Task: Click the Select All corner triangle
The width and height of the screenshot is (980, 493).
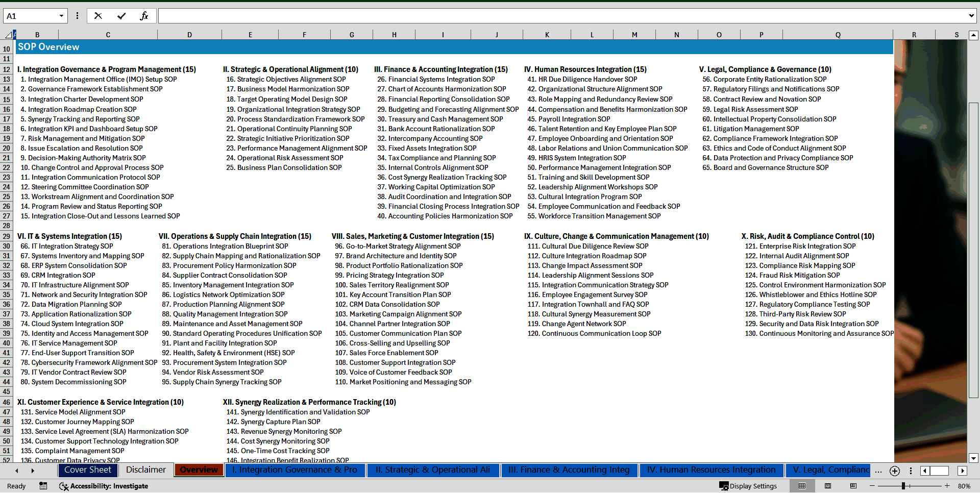Action: [x=8, y=35]
